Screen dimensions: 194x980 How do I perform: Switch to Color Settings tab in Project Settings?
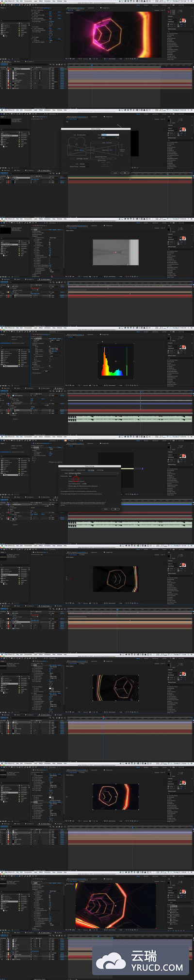click(x=91, y=470)
